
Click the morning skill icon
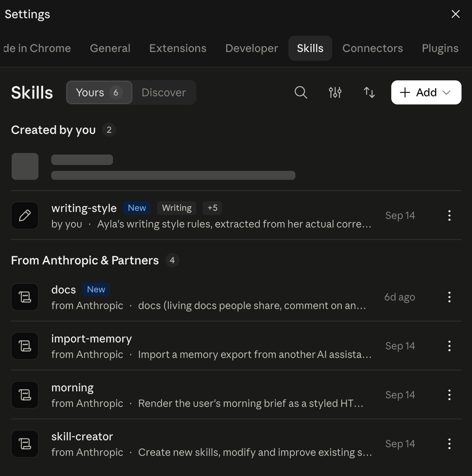tap(25, 395)
